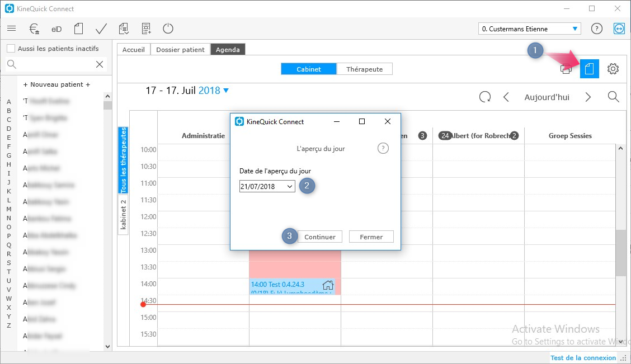
Task: Click the agenda search magnifier icon
Action: point(613,97)
